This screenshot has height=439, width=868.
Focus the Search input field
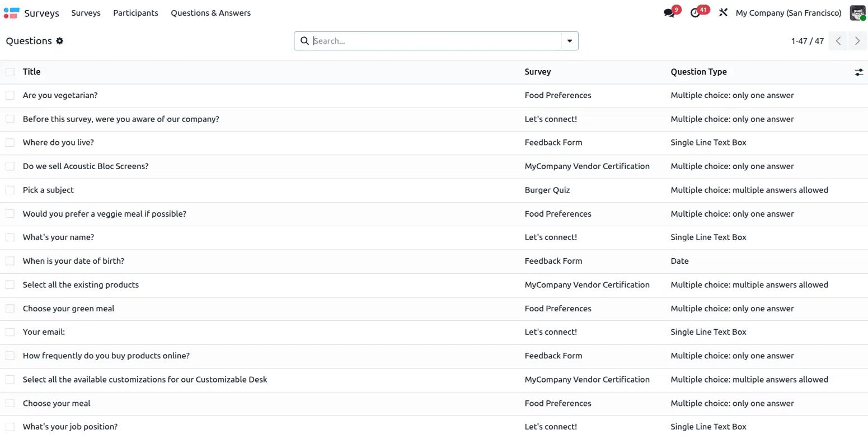435,41
